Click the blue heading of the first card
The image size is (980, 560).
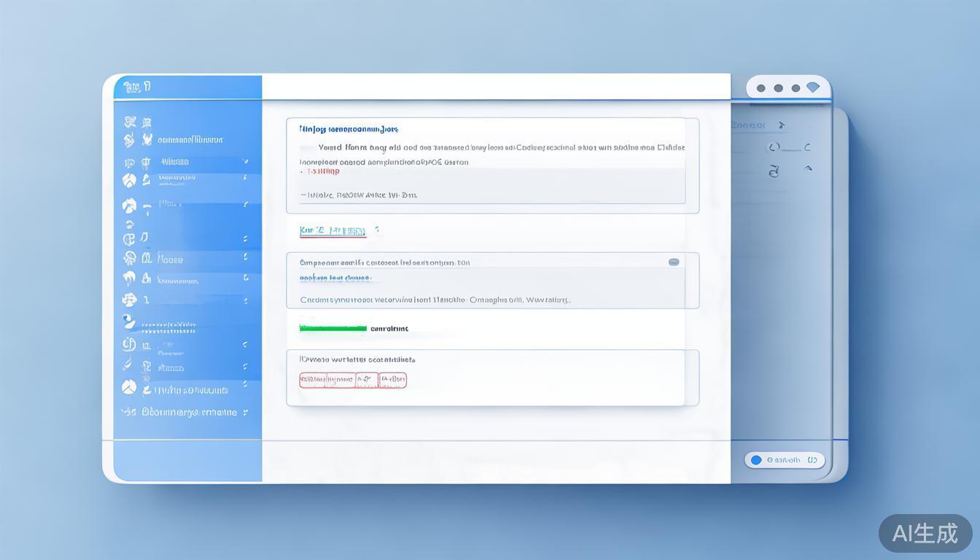coord(349,129)
